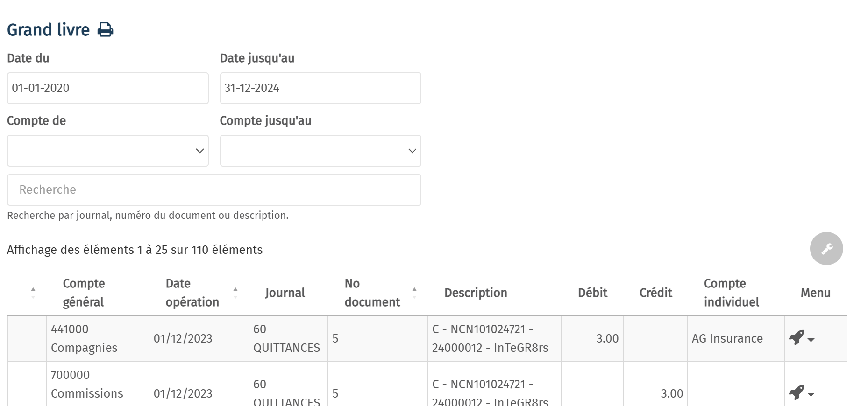Viewport: 868px width, 406px height.
Task: Click the Débit column header
Action: coord(592,293)
